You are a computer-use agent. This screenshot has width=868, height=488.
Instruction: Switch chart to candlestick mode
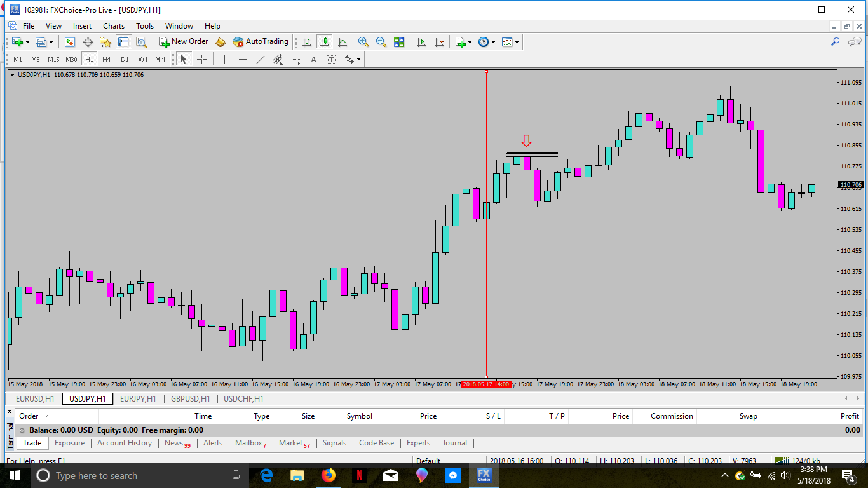coord(325,42)
